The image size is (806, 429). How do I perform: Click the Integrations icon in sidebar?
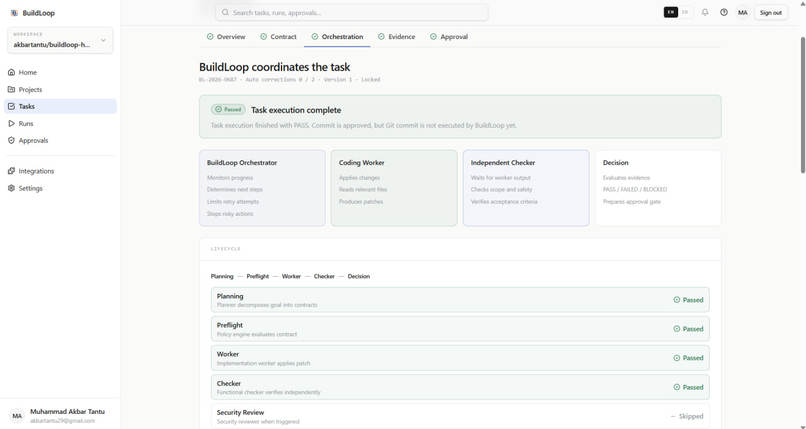(x=11, y=171)
